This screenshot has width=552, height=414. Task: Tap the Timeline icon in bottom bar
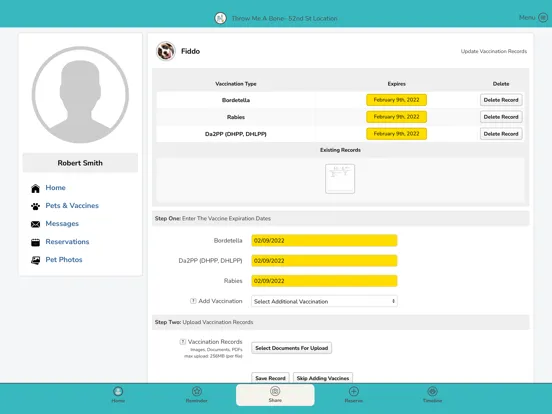pos(432,391)
